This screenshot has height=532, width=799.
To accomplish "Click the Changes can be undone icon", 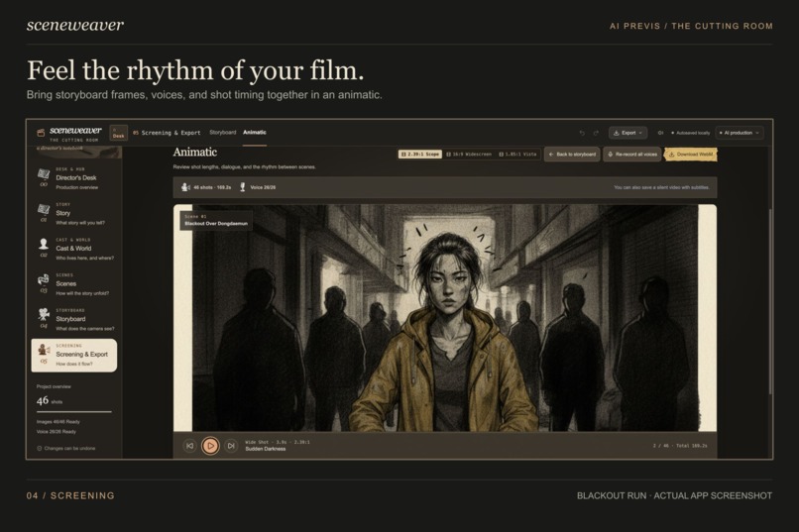I will (40, 449).
